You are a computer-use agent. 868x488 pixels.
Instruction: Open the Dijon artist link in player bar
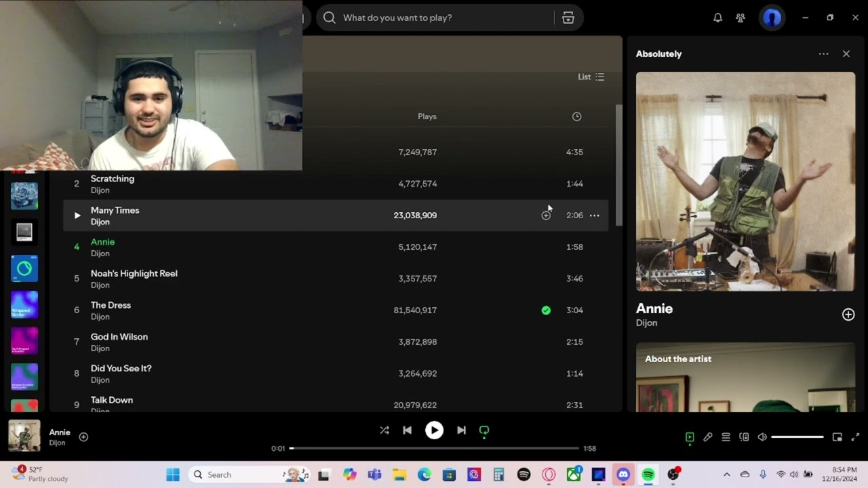(x=57, y=443)
